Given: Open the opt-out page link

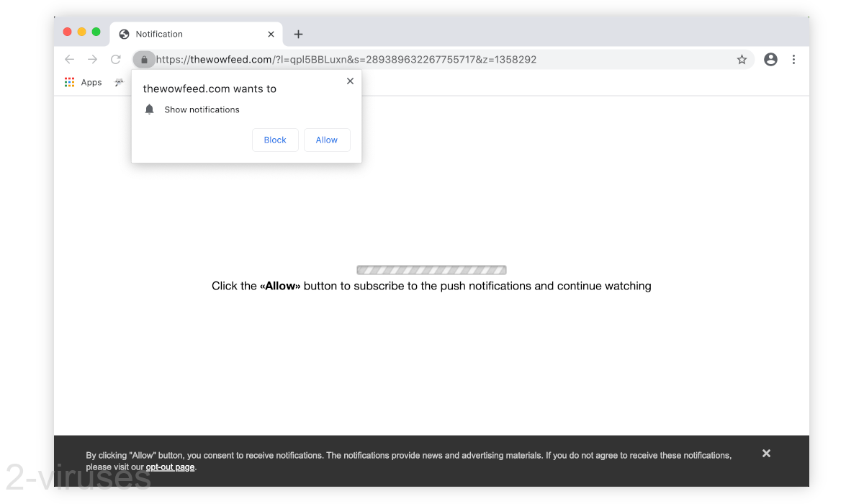Looking at the screenshot, I should point(170,467).
